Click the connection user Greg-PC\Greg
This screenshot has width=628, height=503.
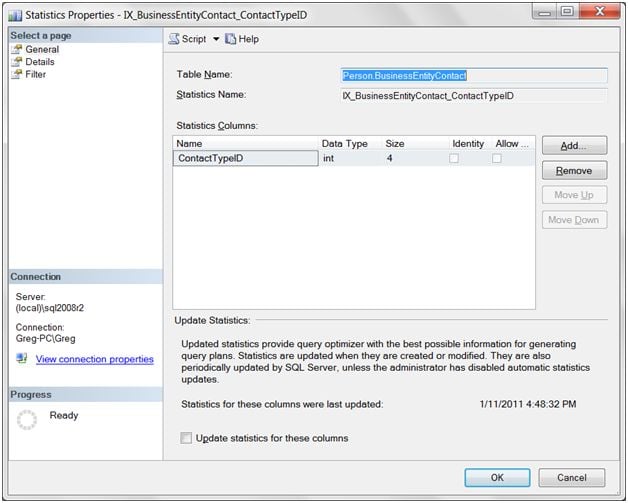[45, 338]
